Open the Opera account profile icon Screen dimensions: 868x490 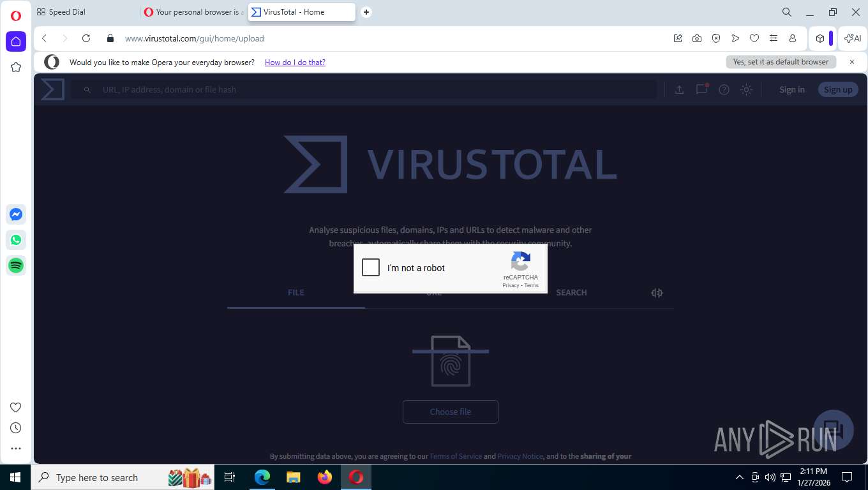click(793, 38)
